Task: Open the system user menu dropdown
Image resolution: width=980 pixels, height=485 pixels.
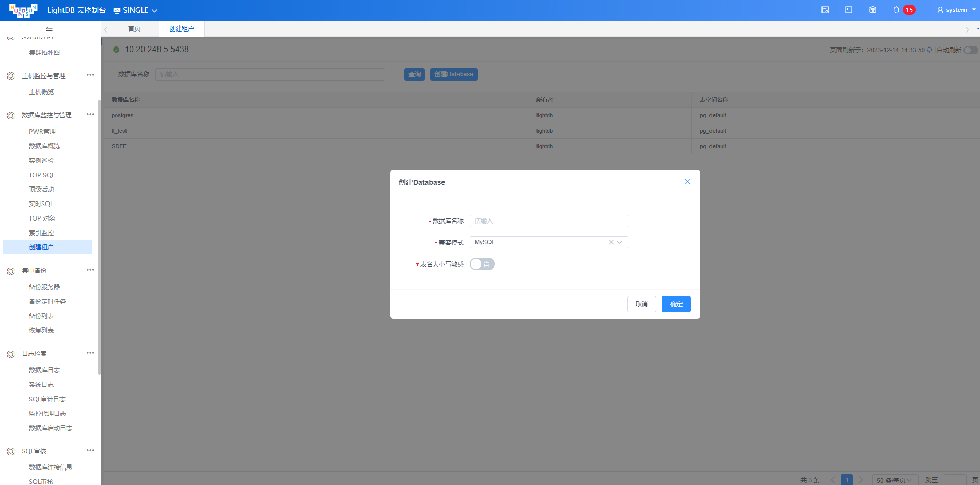Action: coord(956,10)
